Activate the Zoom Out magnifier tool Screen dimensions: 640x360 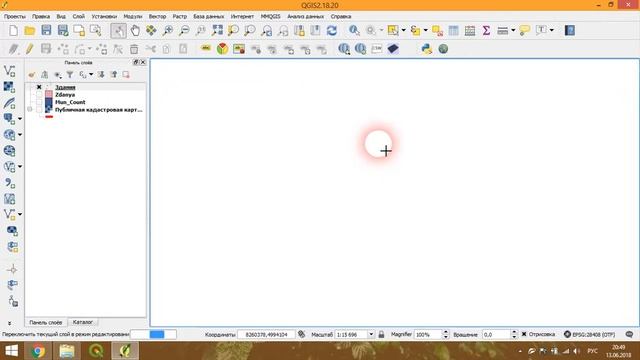tap(184, 31)
